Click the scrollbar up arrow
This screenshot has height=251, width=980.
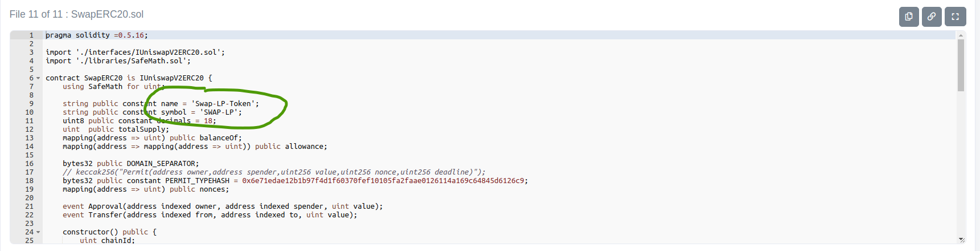tap(961, 35)
